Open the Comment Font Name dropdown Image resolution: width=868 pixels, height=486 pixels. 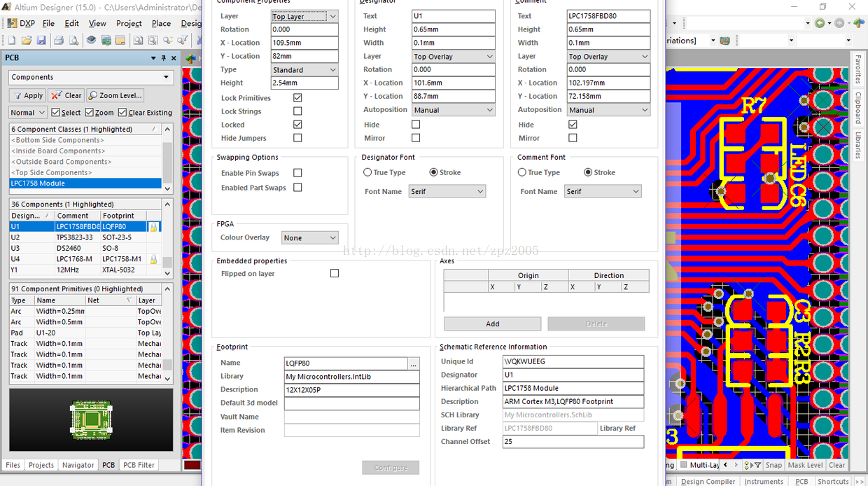coord(603,191)
